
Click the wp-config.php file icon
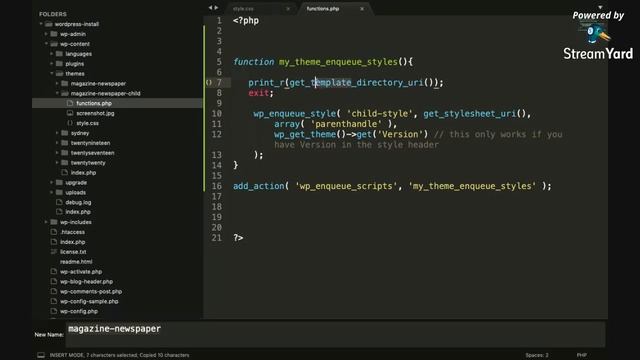(54, 311)
